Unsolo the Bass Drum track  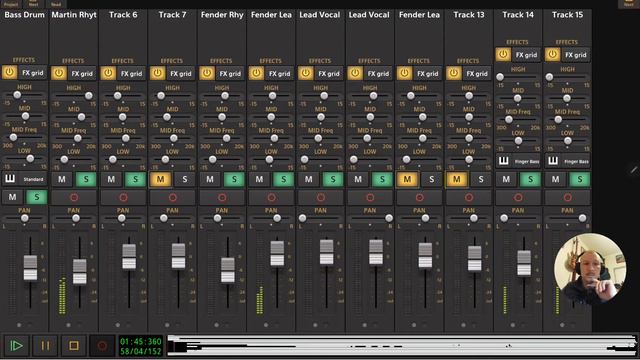click(x=37, y=197)
